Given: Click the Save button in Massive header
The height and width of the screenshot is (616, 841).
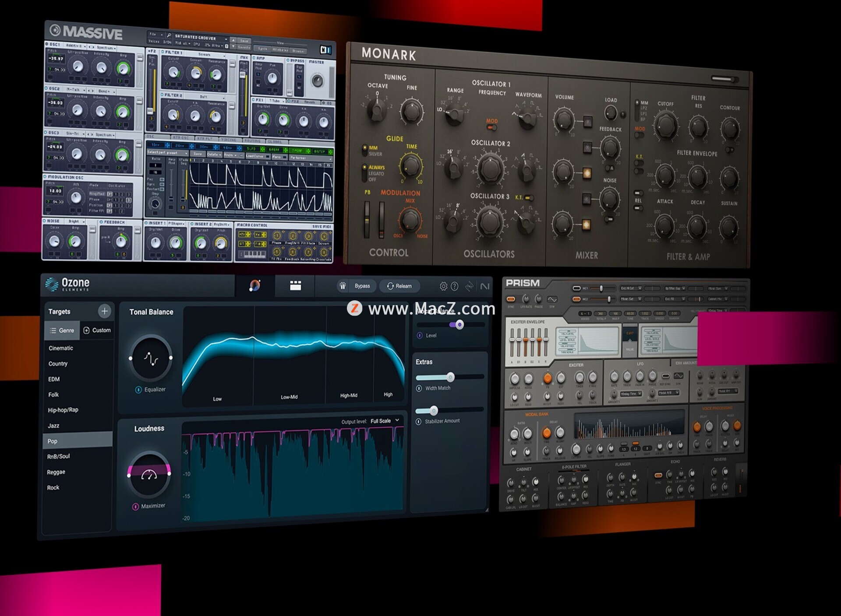Looking at the screenshot, I should (244, 41).
